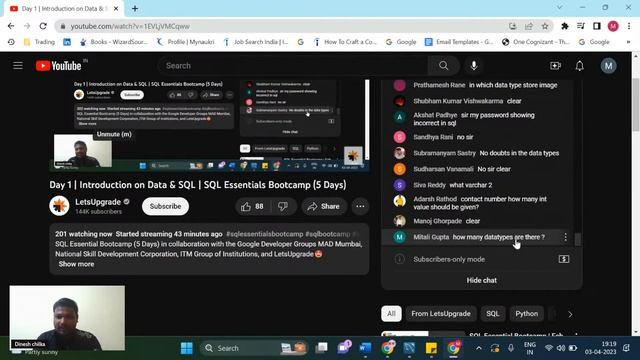Open Sticky Notes from the taskbar
This screenshot has width=640, height=360.
[x=431, y=348]
